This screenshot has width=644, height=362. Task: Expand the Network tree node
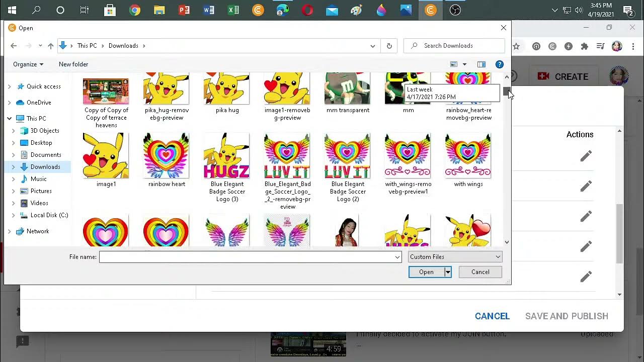point(9,231)
